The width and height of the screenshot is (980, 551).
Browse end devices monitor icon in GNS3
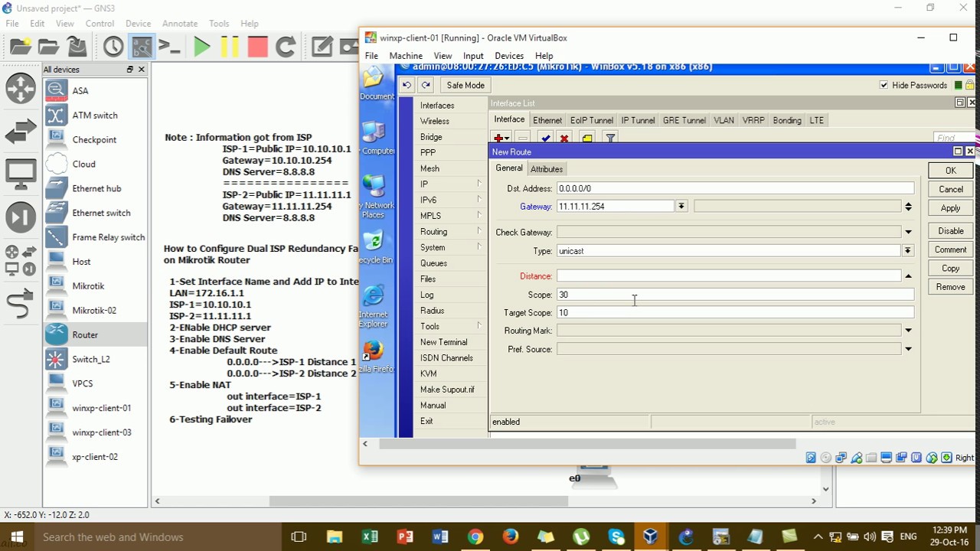click(x=21, y=174)
